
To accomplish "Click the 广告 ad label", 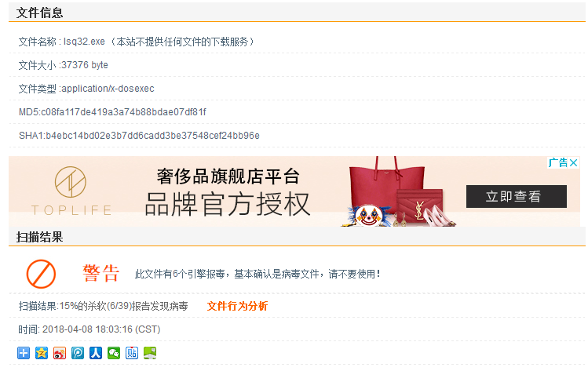I will point(557,162).
